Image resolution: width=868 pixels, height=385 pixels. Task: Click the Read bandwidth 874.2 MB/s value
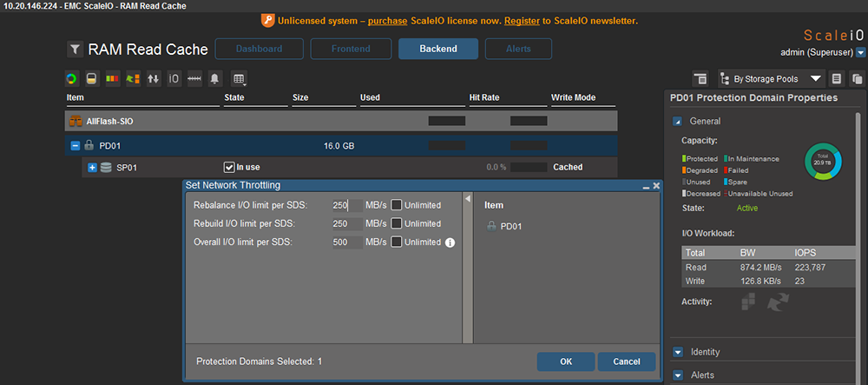pyautogui.click(x=761, y=267)
